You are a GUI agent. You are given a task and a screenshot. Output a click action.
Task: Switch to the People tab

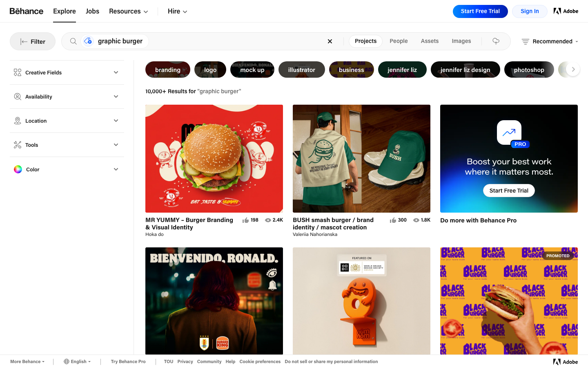pyautogui.click(x=399, y=41)
